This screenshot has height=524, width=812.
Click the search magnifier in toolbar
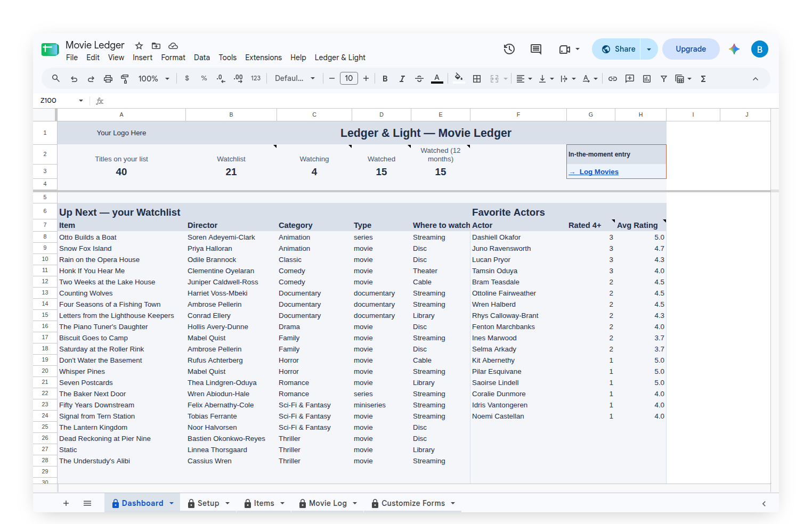click(56, 78)
